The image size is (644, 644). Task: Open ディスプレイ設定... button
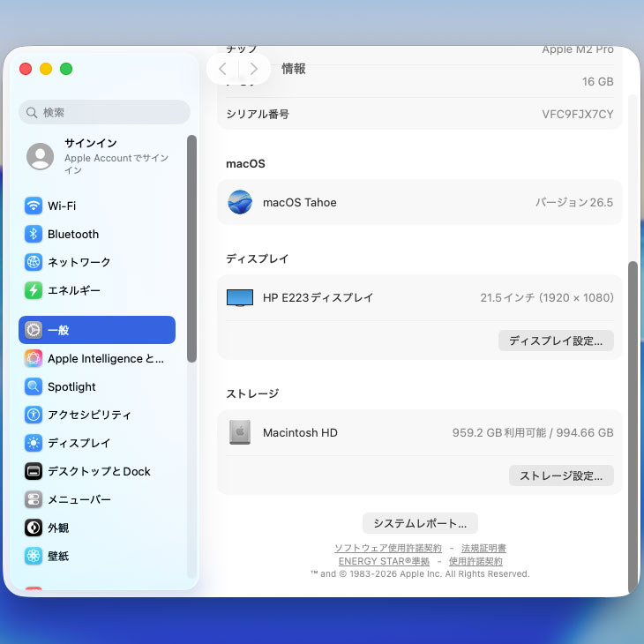(x=556, y=341)
